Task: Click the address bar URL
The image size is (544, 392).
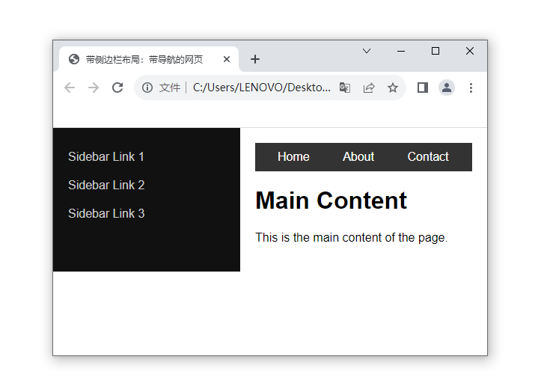Action: [x=262, y=88]
